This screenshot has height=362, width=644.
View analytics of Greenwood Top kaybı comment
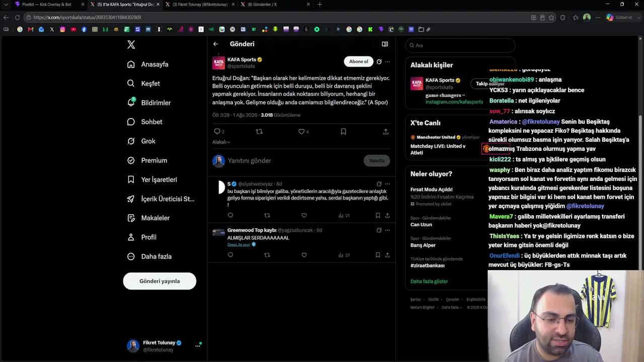pos(344,255)
